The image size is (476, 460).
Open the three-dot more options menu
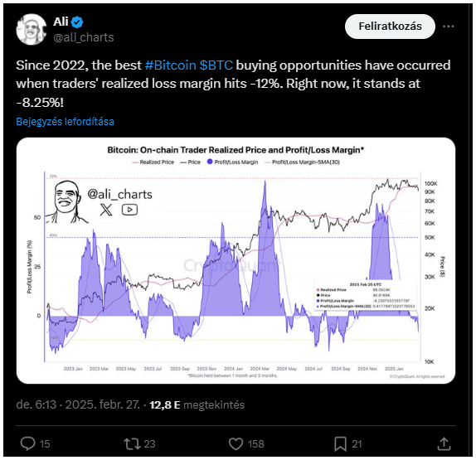tap(448, 27)
